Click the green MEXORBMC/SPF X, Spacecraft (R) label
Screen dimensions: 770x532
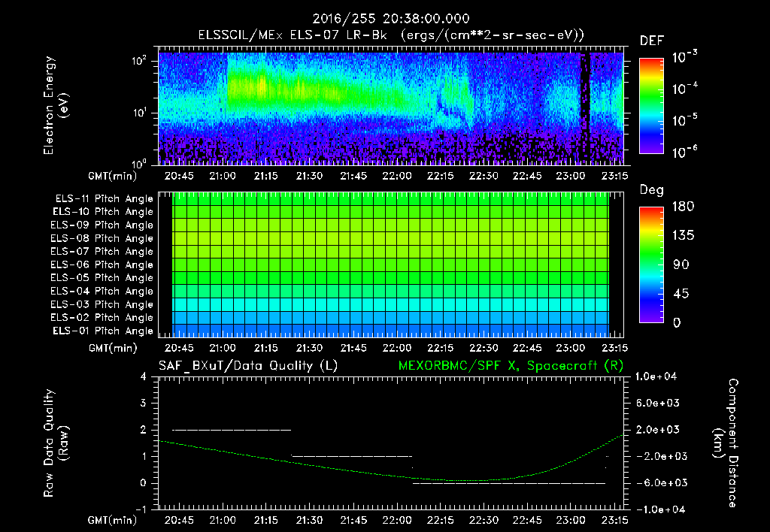coord(511,366)
